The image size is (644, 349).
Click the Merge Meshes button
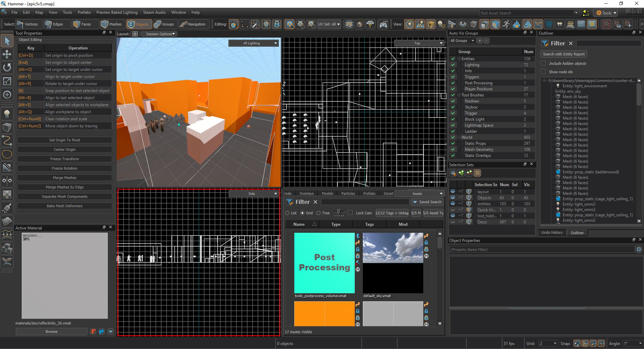click(65, 178)
